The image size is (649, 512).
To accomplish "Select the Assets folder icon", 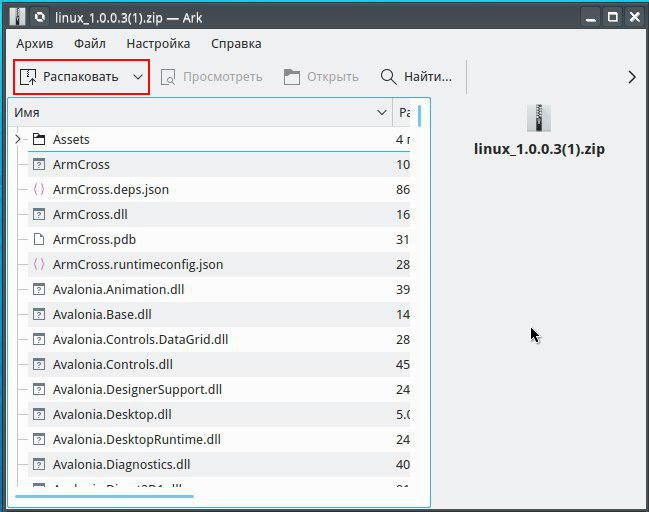I will pyautogui.click(x=39, y=139).
